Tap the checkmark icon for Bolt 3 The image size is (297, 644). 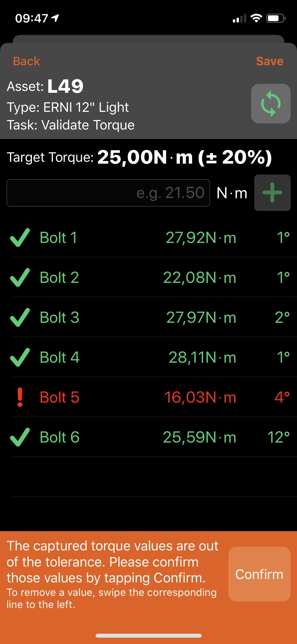point(20,317)
